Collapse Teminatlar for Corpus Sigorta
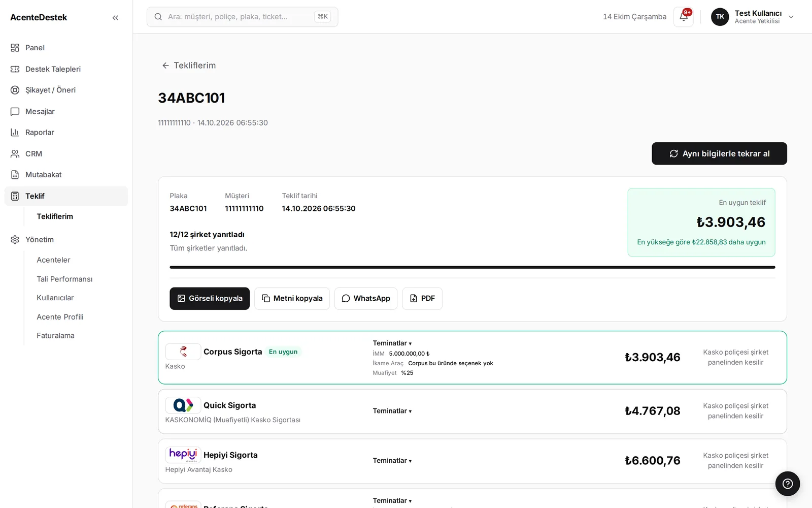This screenshot has height=508, width=812. coord(392,343)
